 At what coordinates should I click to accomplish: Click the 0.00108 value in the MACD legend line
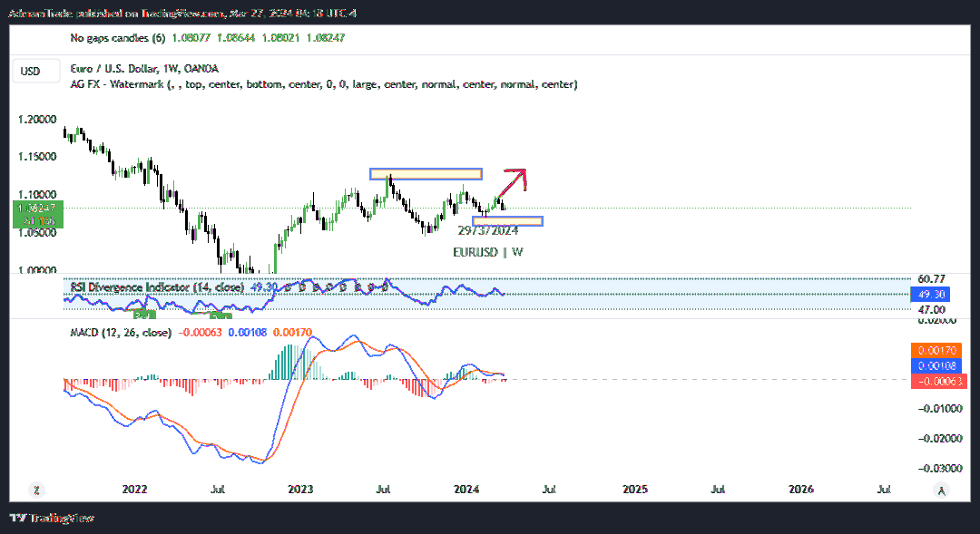pos(248,332)
